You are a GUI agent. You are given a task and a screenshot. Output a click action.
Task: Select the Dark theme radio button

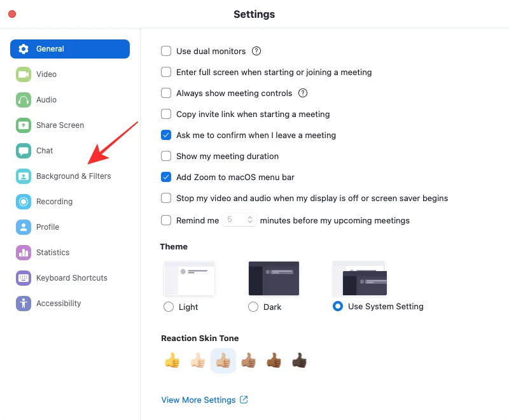(253, 307)
